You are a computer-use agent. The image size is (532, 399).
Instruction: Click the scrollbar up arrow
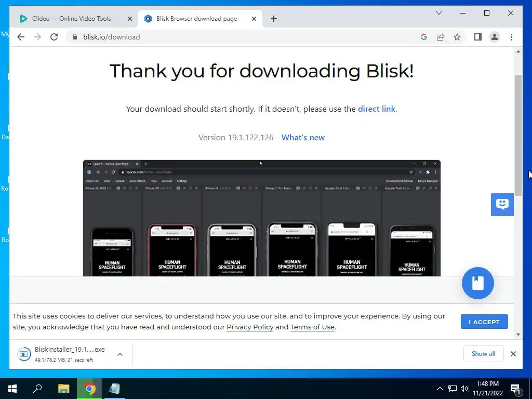coord(518,51)
